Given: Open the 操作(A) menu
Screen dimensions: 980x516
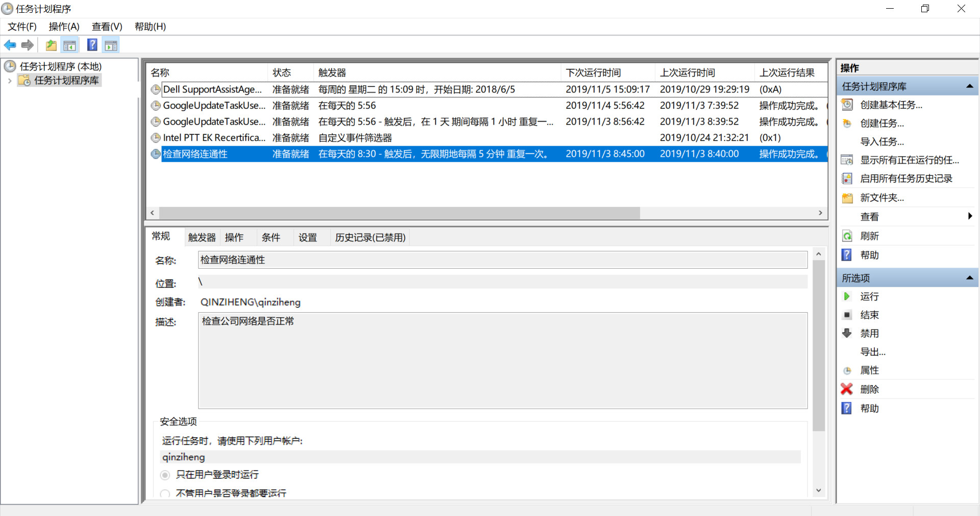Looking at the screenshot, I should click(64, 27).
